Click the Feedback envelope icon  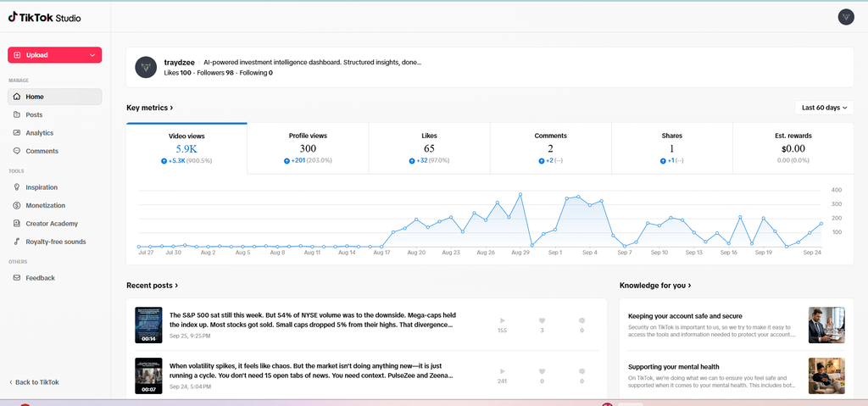pyautogui.click(x=17, y=278)
